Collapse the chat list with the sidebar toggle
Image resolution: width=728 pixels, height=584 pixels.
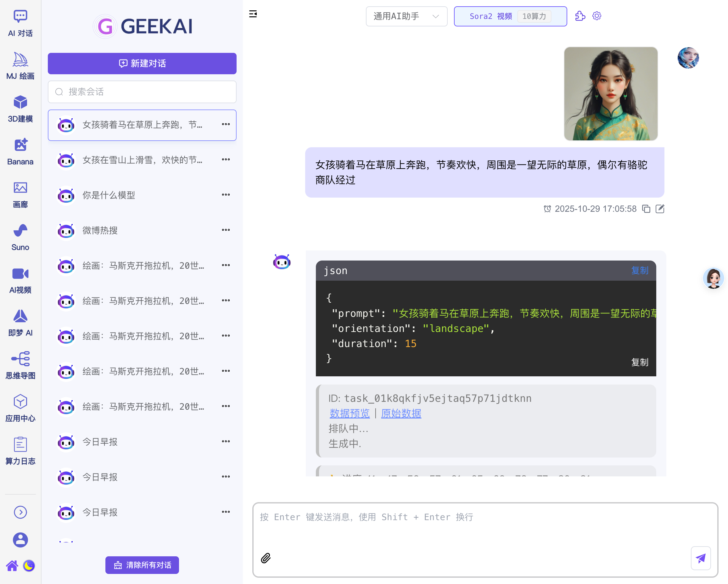pyautogui.click(x=253, y=14)
